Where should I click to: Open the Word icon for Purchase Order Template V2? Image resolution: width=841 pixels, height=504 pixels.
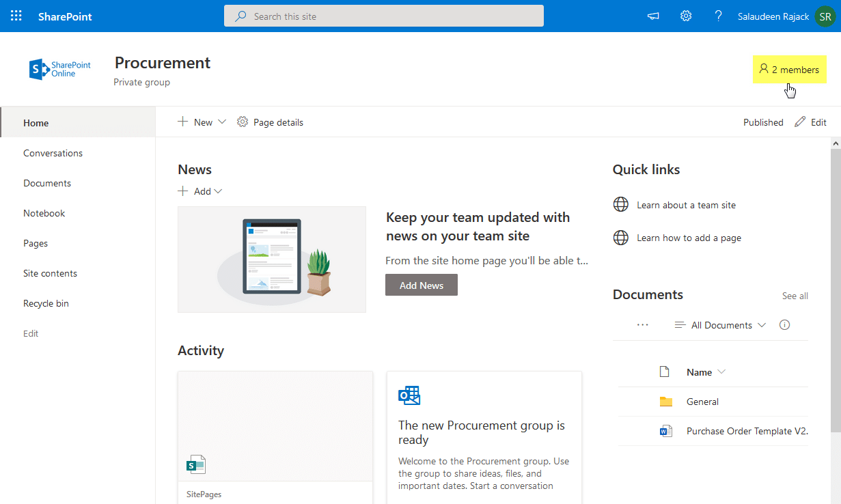[x=665, y=431]
